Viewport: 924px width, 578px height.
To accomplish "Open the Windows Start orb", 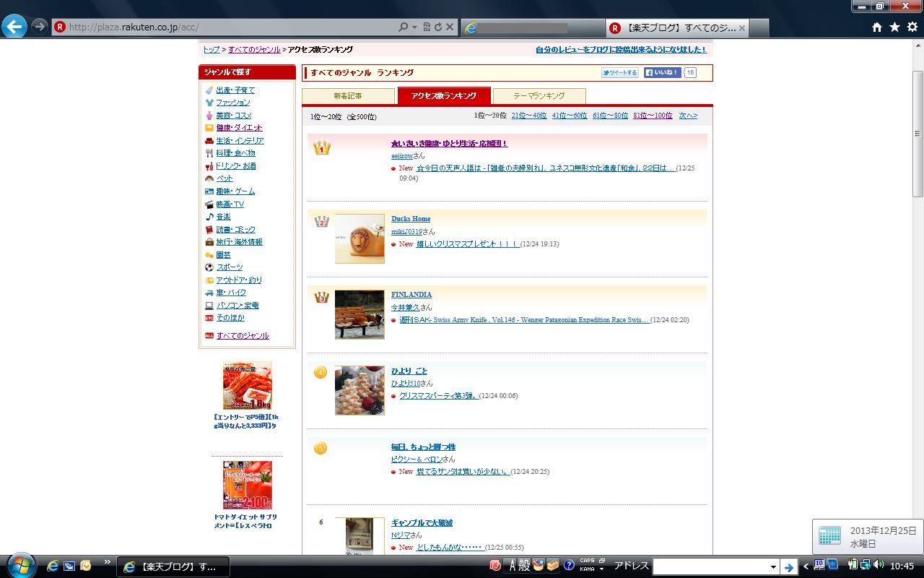I will pyautogui.click(x=20, y=565).
